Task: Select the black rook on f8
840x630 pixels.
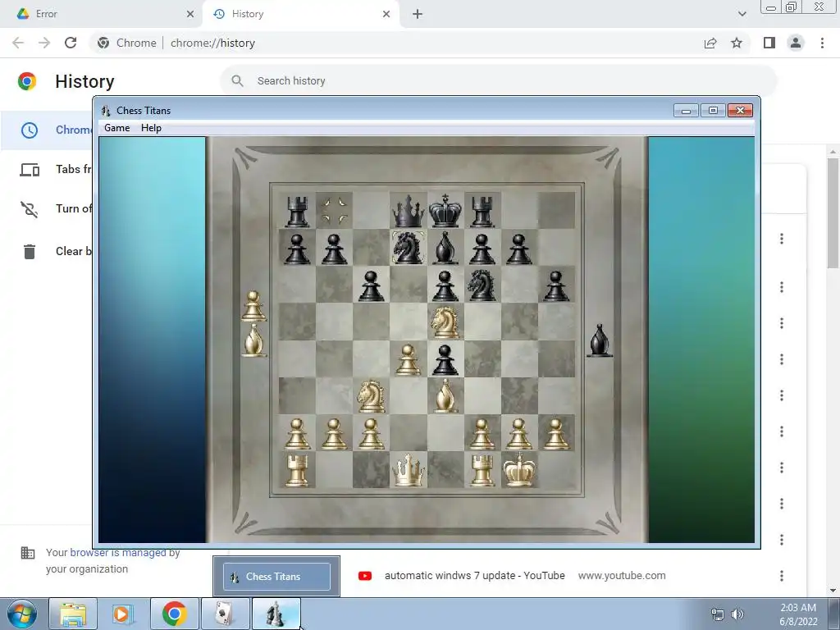Action: [x=482, y=212]
